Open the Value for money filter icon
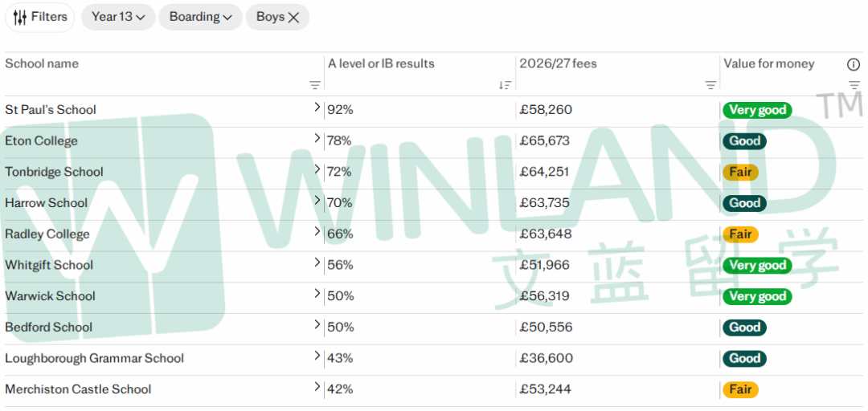The width and height of the screenshot is (868, 411). tap(854, 84)
